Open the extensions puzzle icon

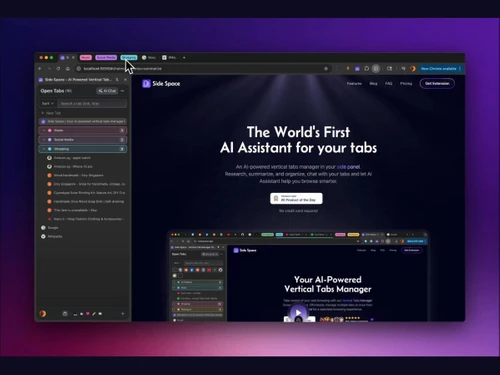coord(366,69)
